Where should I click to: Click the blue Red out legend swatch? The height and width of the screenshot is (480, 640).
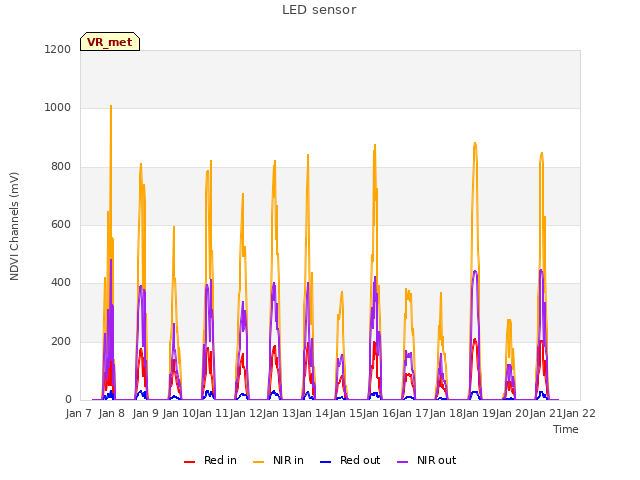[x=325, y=462]
